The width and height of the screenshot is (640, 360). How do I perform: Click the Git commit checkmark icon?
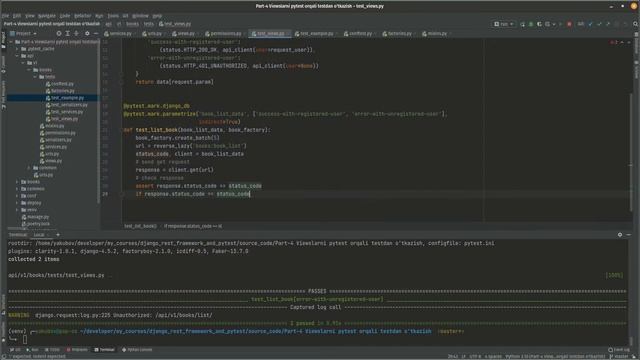click(599, 24)
